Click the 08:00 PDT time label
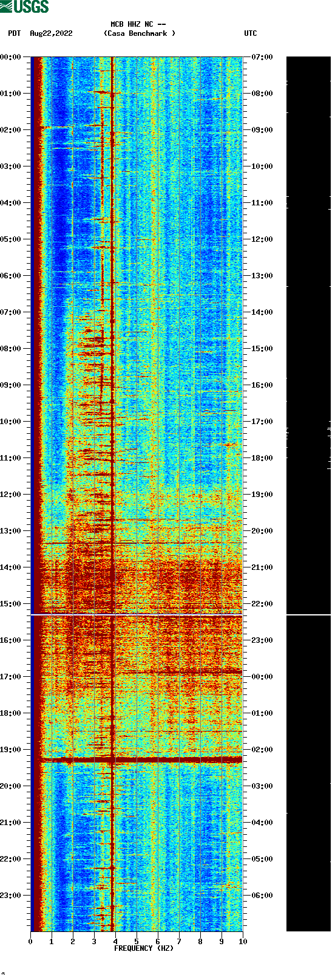The image size is (335, 980). (11, 349)
